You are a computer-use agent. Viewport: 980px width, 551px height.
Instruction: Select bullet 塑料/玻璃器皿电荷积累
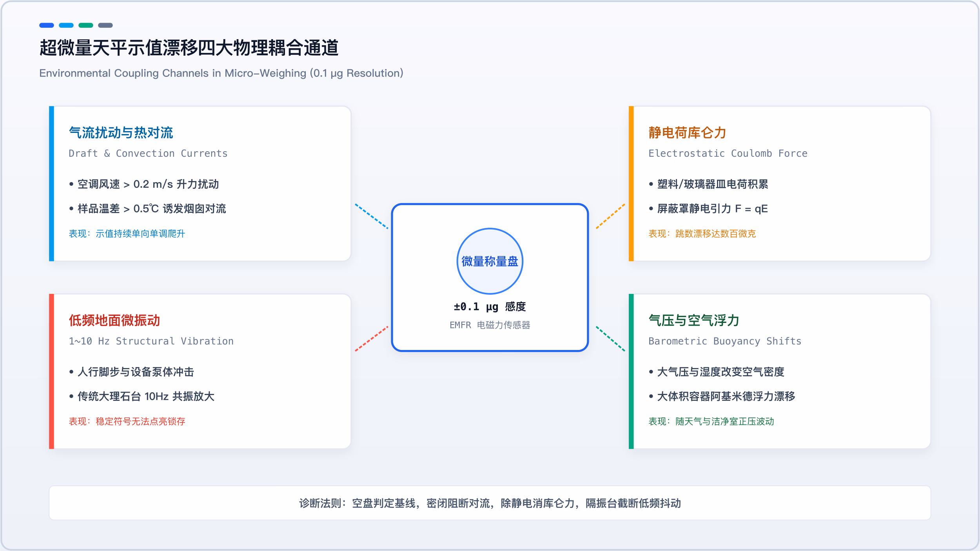click(x=708, y=184)
